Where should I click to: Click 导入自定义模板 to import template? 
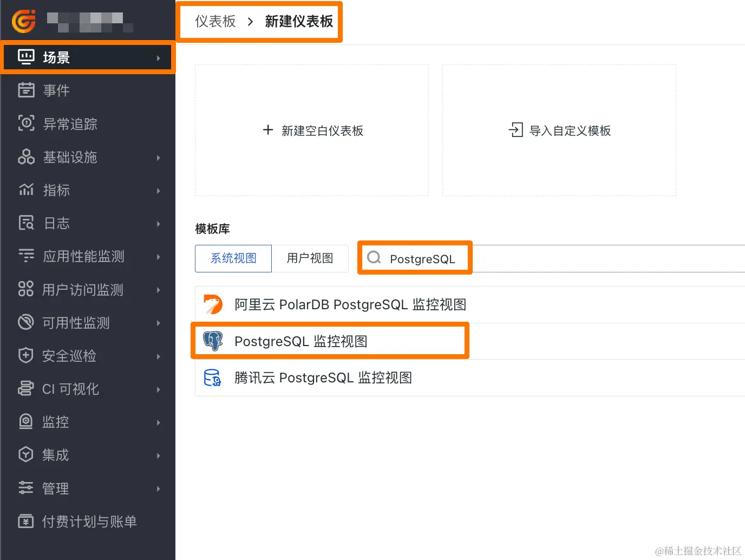coord(559,131)
